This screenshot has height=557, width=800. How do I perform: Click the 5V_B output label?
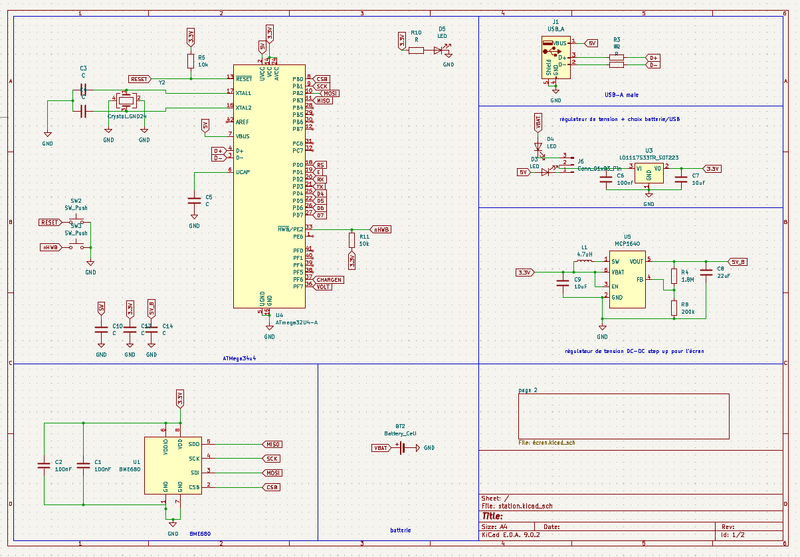click(x=737, y=262)
